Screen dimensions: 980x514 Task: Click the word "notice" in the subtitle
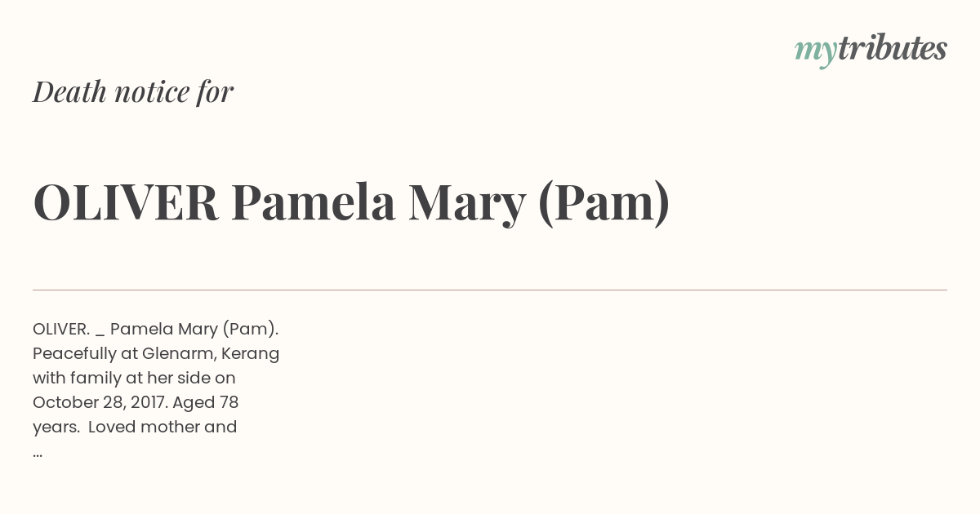click(x=152, y=92)
